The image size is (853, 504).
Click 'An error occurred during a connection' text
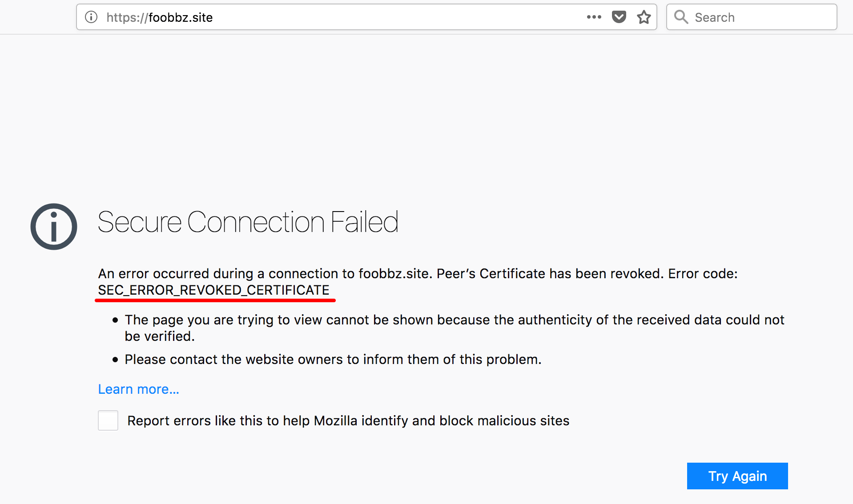click(x=265, y=273)
